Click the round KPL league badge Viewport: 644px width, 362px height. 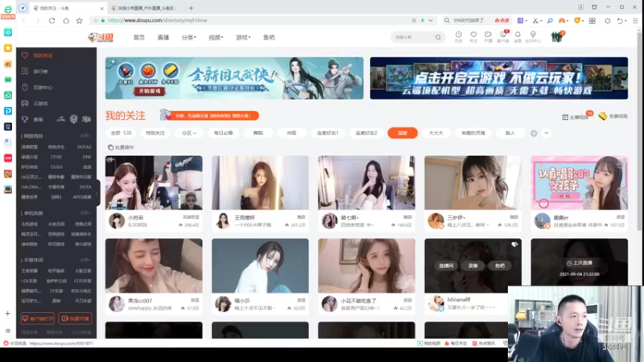point(73,119)
